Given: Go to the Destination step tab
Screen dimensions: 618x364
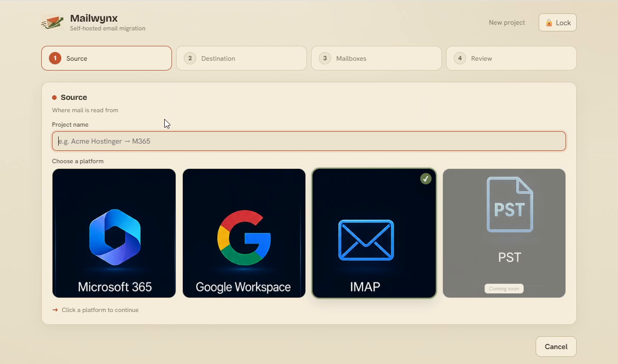Looking at the screenshot, I should (x=242, y=58).
